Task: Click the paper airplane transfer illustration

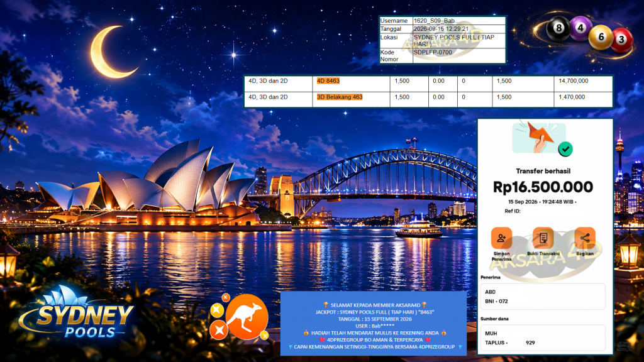Action: (539, 137)
